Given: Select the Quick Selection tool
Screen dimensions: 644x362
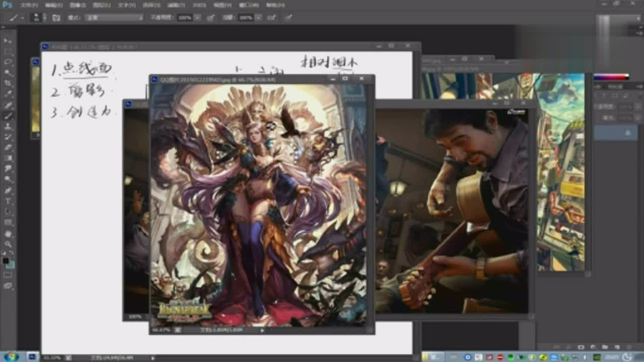Looking at the screenshot, I should 8,72.
